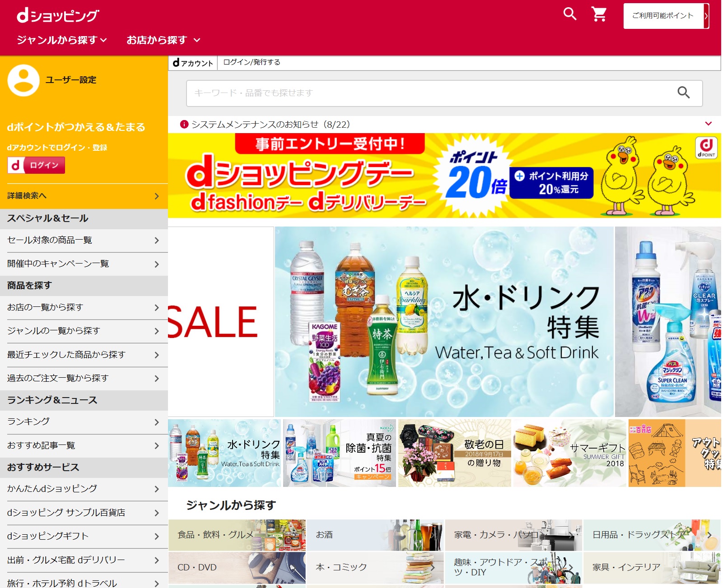This screenshot has width=727, height=588.
Task: Click the dショッピングデー campaign banner
Action: point(444,176)
